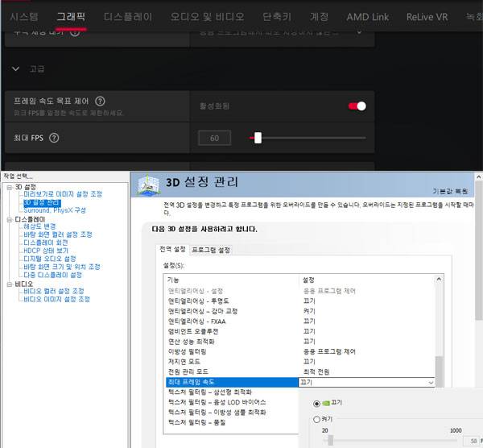Click the 3D 설정 관리 header icon
Viewport: 483px width, 448px height.
[x=148, y=185]
